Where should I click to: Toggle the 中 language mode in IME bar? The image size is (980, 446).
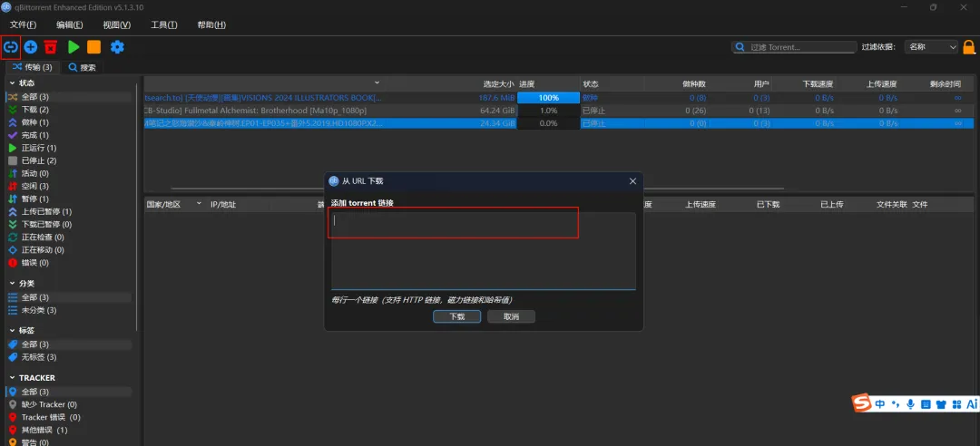[x=880, y=403]
